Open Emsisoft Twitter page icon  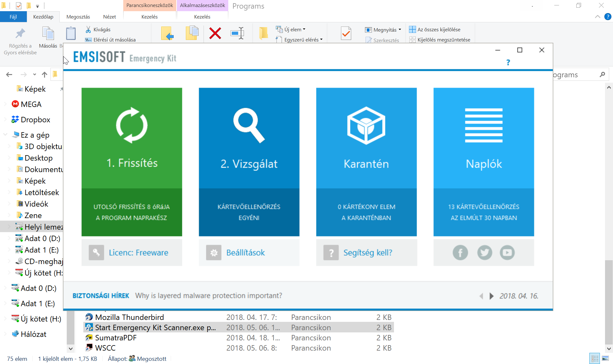[x=485, y=253]
